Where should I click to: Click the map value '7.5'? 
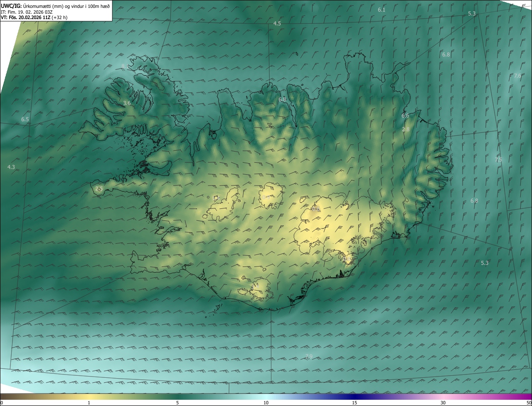point(499,160)
